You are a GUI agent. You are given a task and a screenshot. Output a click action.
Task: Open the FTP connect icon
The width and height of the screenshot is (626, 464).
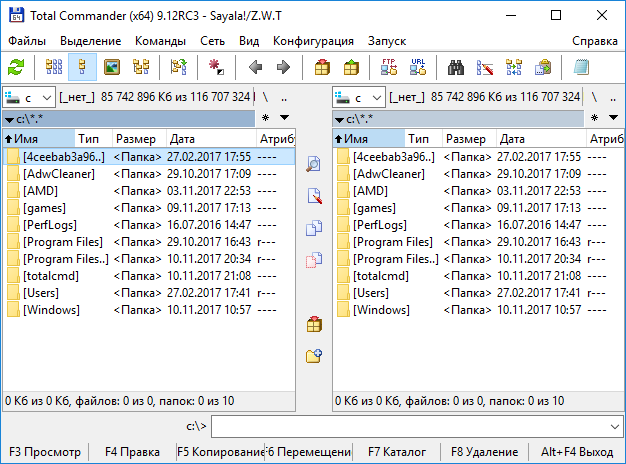[x=388, y=67]
